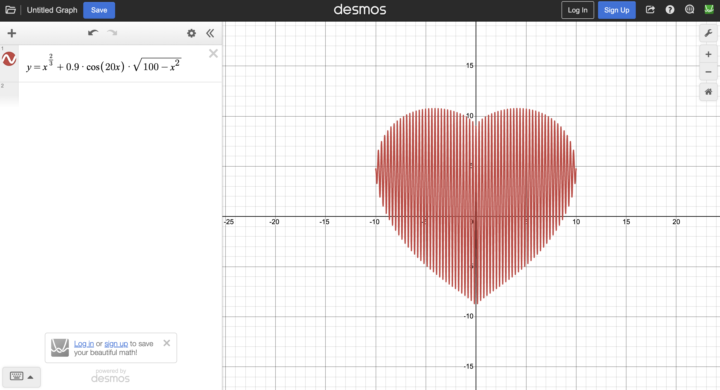Image resolution: width=720 pixels, height=390 pixels.
Task: Click the blue Save button
Action: click(x=99, y=10)
